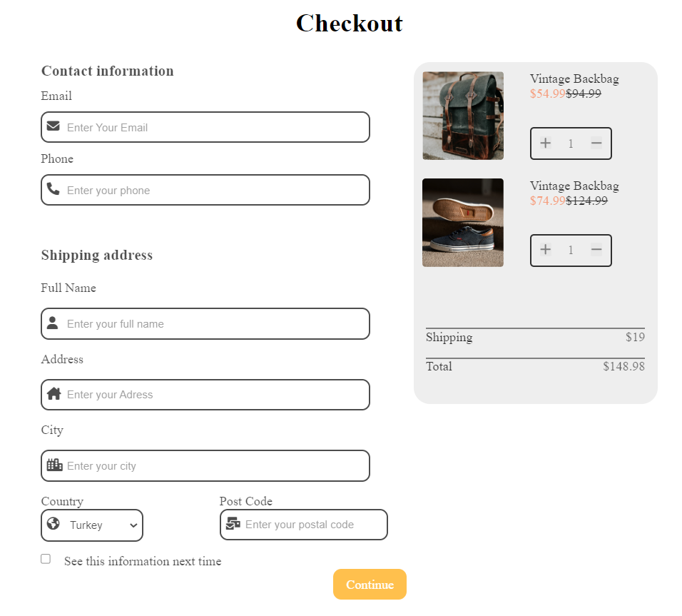Decrease quantity of the $74.99 Vintage Backbag
682x616 pixels.
pyautogui.click(x=596, y=250)
